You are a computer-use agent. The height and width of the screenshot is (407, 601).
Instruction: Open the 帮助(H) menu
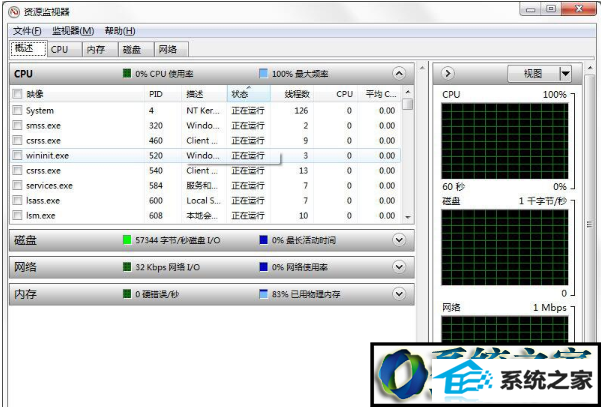pyautogui.click(x=120, y=31)
